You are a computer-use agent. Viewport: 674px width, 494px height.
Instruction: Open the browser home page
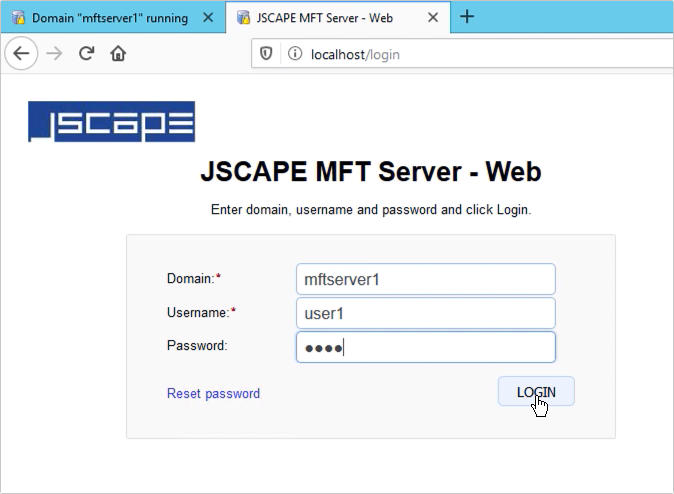(x=118, y=54)
